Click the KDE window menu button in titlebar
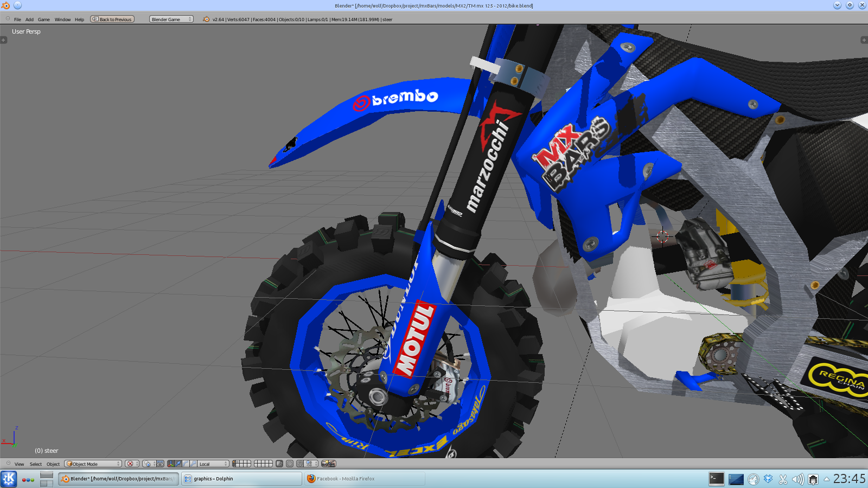Viewport: 868px width, 488px height. [x=17, y=5]
